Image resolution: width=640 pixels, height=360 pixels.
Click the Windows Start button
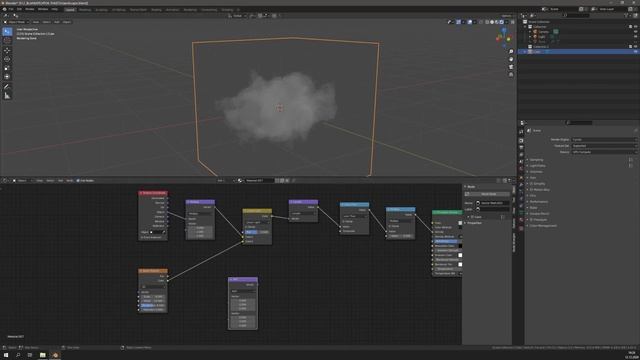(x=6, y=355)
